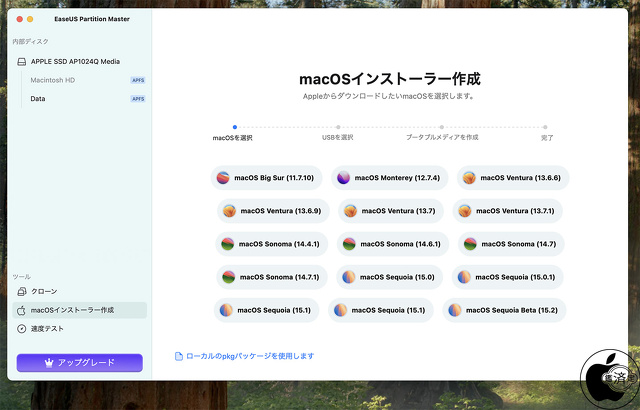Open the ローカルのpkgパッケージを使用します link
Viewport: 640px width, 410px height.
tap(250, 356)
